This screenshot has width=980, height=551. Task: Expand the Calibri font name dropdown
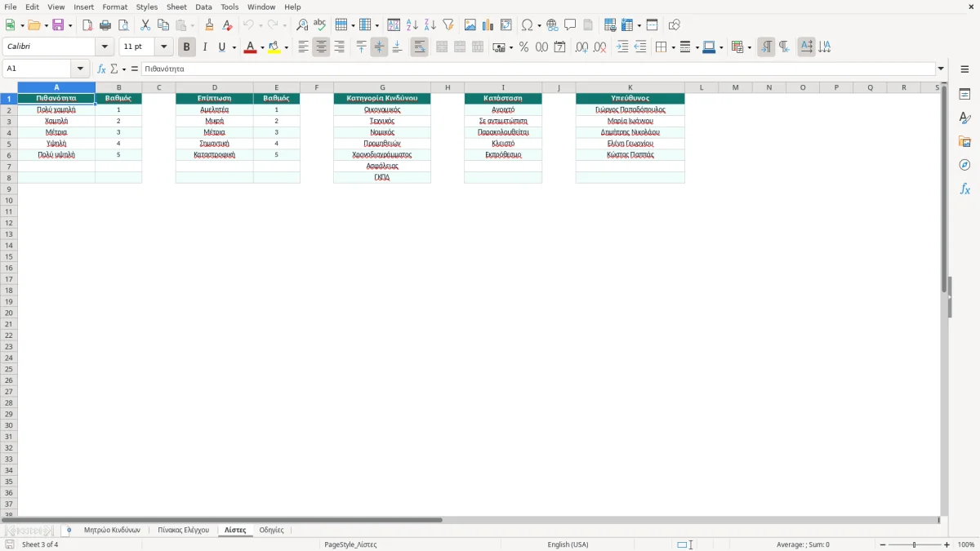tap(105, 47)
